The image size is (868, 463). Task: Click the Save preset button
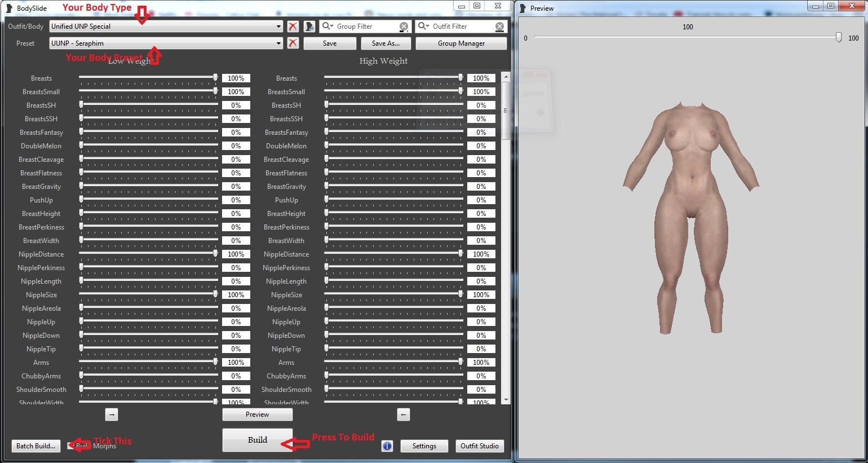coord(330,43)
